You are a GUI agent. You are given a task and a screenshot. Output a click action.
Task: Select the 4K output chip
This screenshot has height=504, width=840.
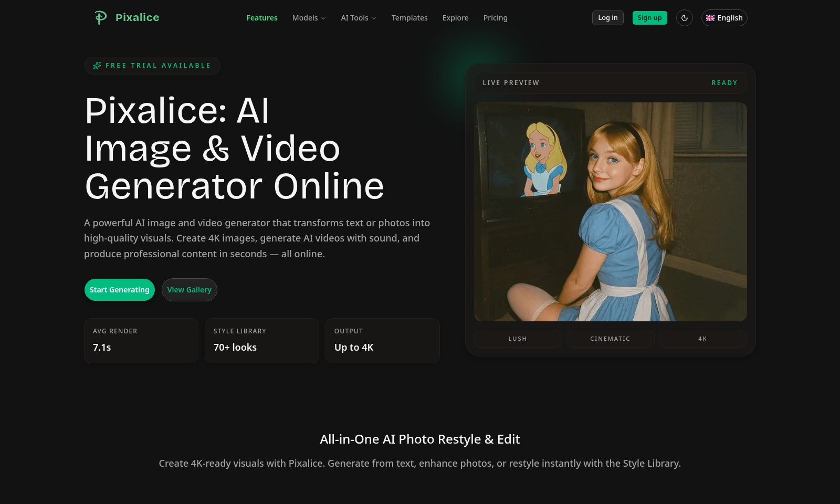[x=702, y=339]
